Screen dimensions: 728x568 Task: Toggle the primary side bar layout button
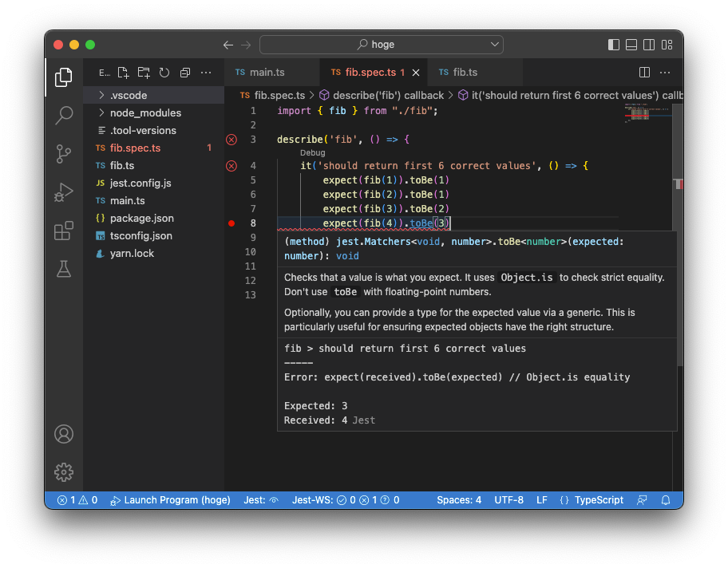(x=613, y=45)
